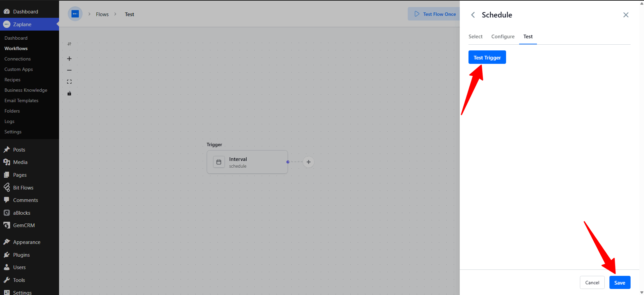The image size is (644, 295).
Task: Switch to the Configure tab
Action: (503, 37)
